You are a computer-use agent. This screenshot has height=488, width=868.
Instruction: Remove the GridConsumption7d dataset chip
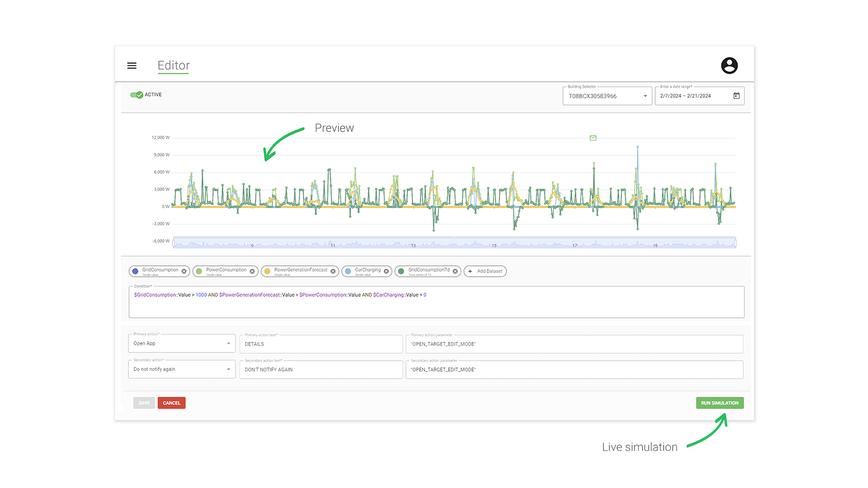tap(455, 271)
